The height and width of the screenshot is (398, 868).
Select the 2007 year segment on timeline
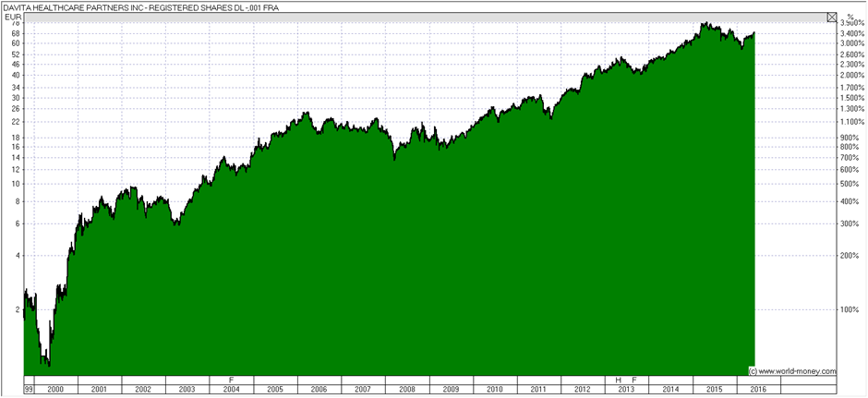click(x=363, y=390)
